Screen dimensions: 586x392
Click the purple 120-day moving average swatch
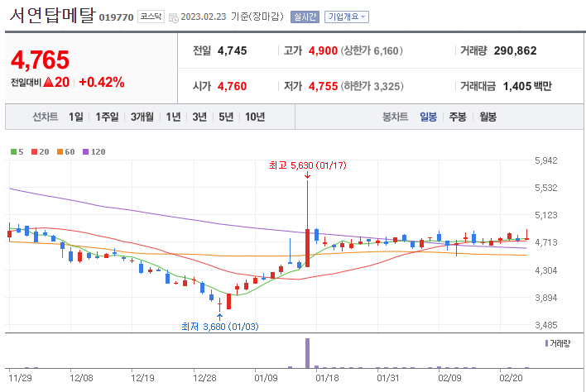85,152
